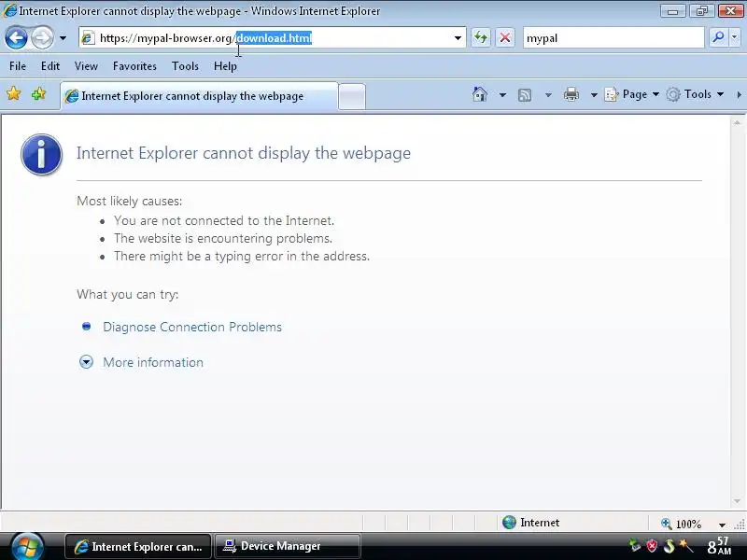Click the 'Most likely causes:' text
The width and height of the screenshot is (747, 560).
tap(129, 201)
